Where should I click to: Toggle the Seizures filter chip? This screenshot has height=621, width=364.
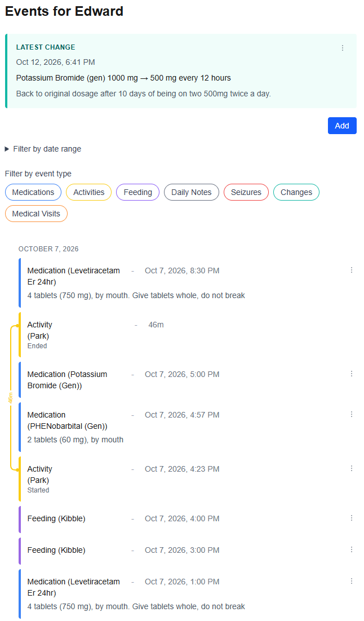coord(246,192)
